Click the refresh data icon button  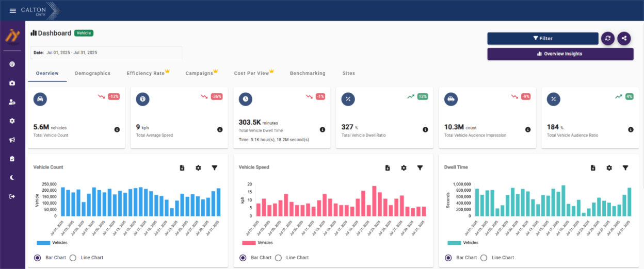coord(608,38)
